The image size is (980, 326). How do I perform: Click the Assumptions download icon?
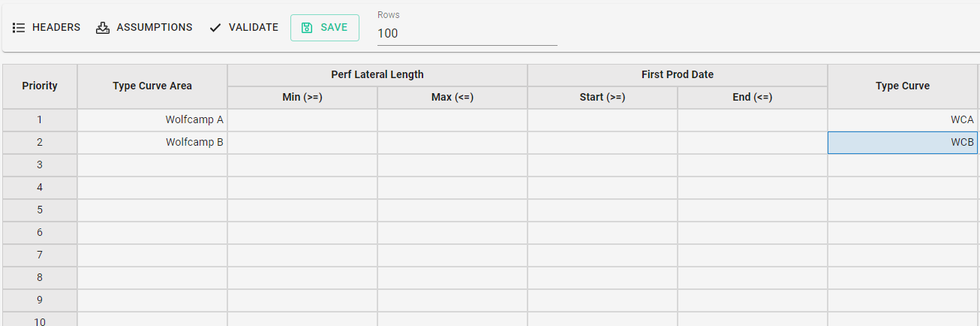click(103, 27)
